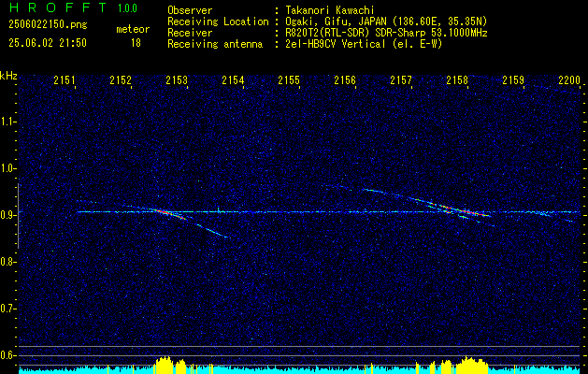This screenshot has height=374, width=588.
Task: Click the Observer label
Action: point(190,10)
